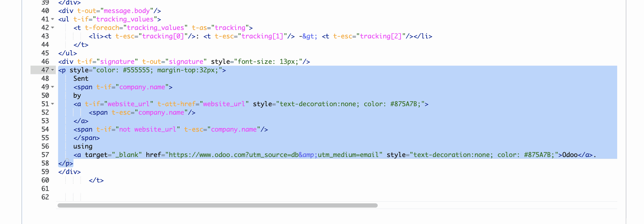Place cursor in "message.body" attribute value
The image size is (644, 224).
[127, 11]
